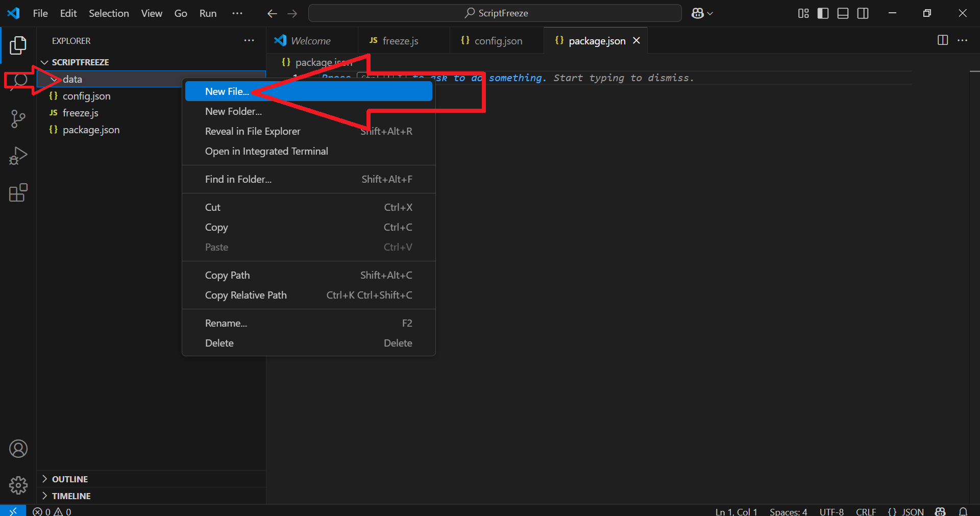Choose Rename... in context menu

click(308, 323)
